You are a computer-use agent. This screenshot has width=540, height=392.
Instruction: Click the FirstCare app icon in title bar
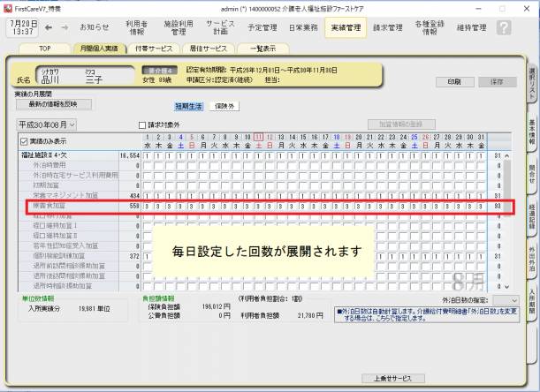(5, 5)
